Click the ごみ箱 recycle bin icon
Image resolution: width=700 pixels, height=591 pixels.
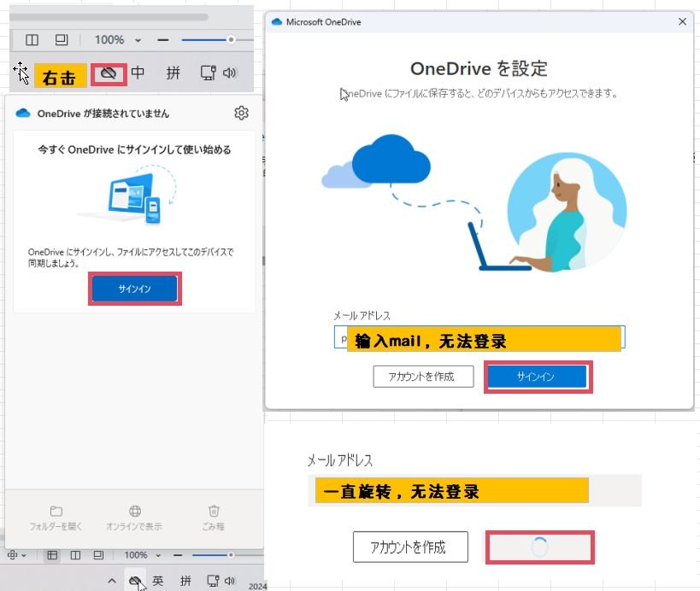click(214, 511)
